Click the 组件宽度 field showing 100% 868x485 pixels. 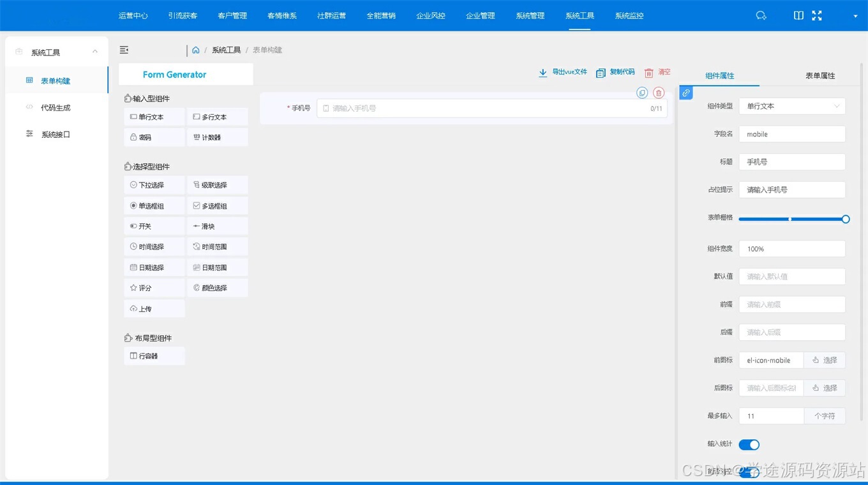tap(792, 249)
